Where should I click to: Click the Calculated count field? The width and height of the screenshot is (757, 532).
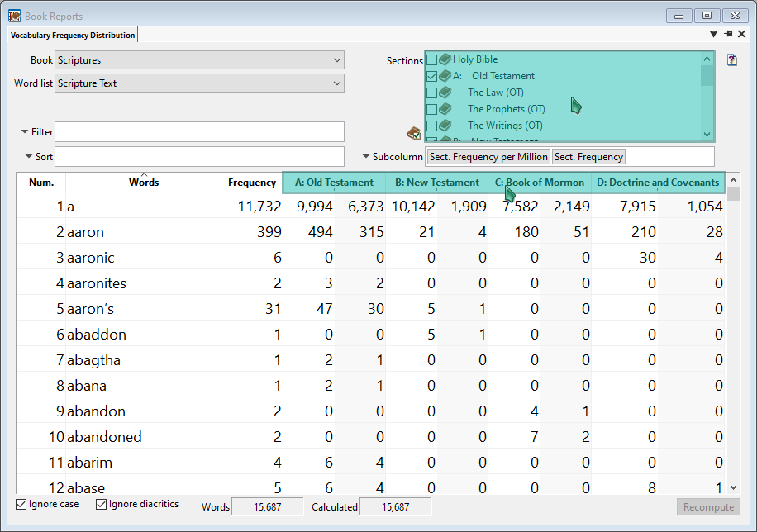pos(395,507)
